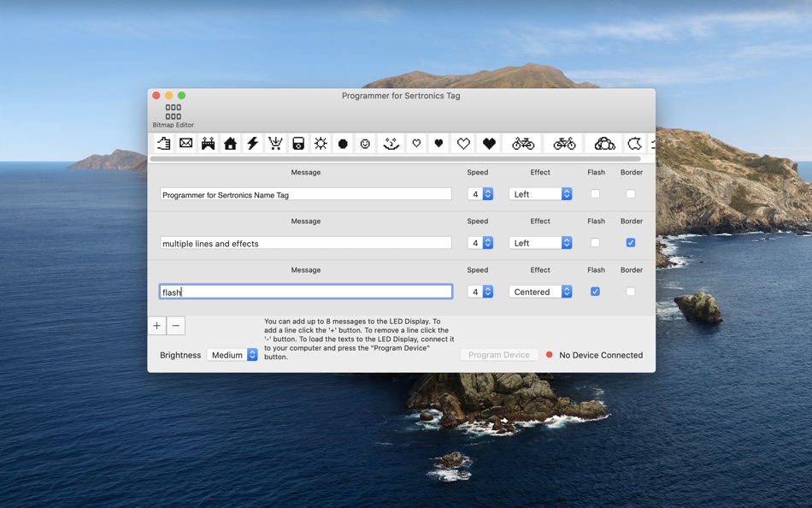
Task: Add a message line with the plus button
Action: tap(157, 326)
